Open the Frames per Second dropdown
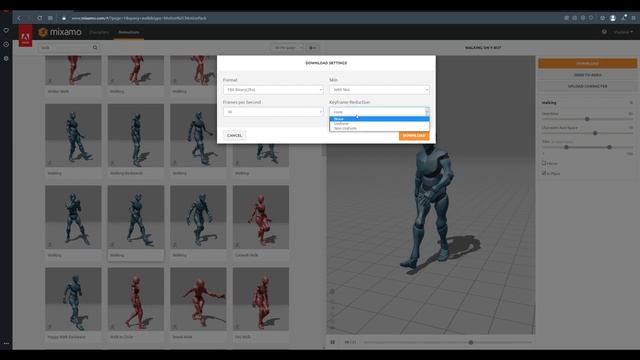Viewport: 640px width, 360px height. (273, 112)
